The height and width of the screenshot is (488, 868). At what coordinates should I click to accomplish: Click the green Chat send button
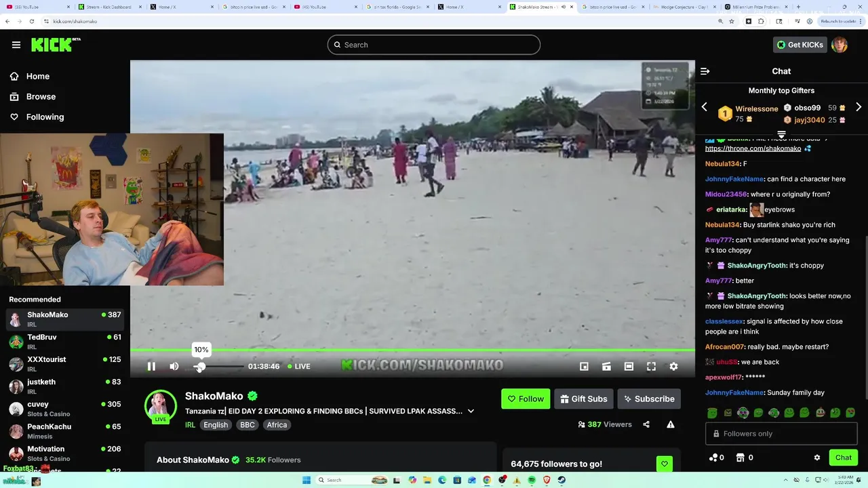[x=844, y=457]
